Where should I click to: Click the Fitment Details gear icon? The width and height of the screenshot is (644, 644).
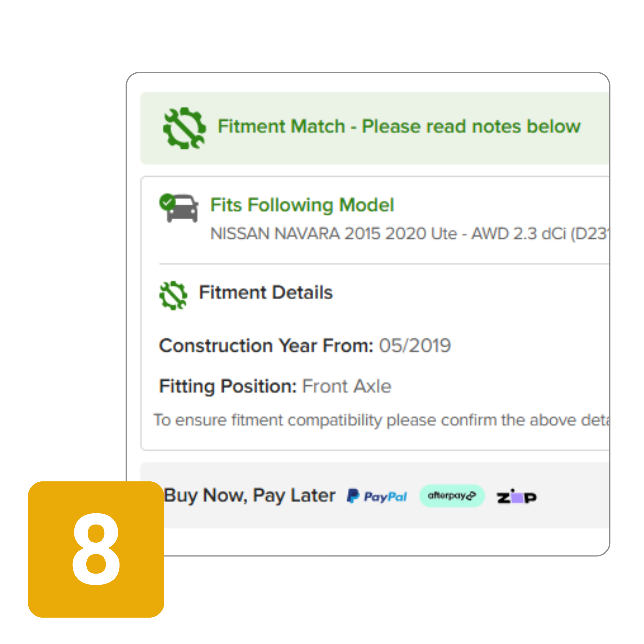point(173,295)
